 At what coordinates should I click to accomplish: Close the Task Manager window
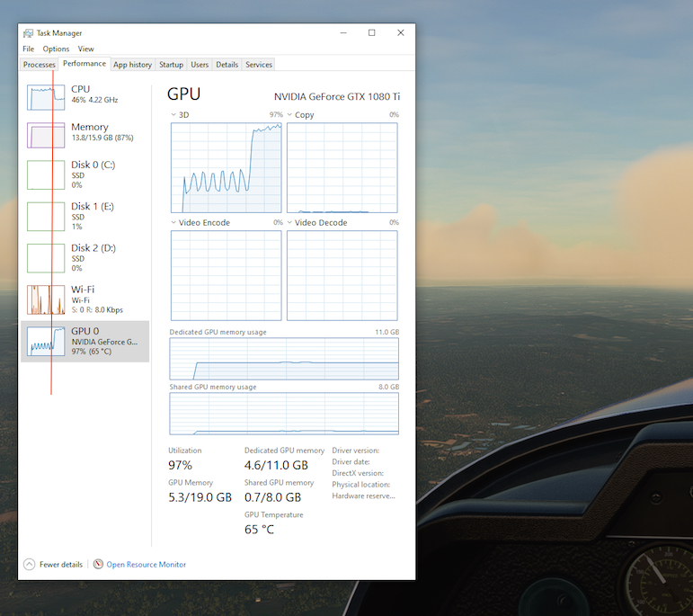(x=400, y=32)
